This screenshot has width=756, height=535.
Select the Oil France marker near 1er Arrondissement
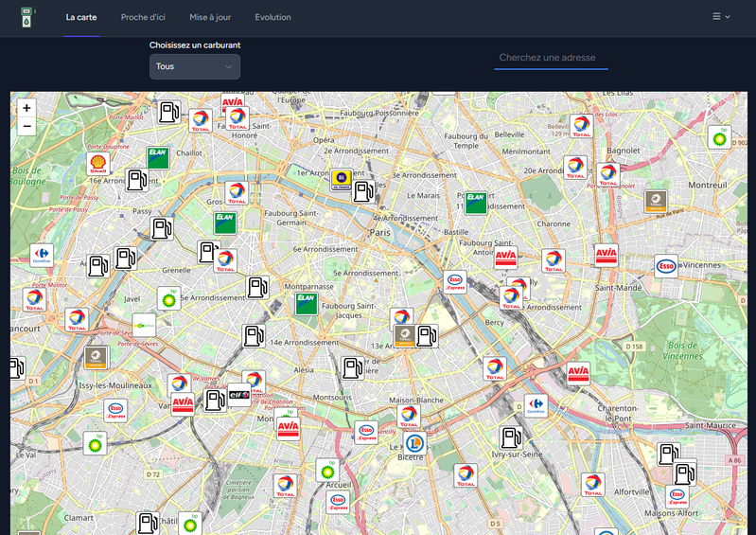tap(342, 180)
